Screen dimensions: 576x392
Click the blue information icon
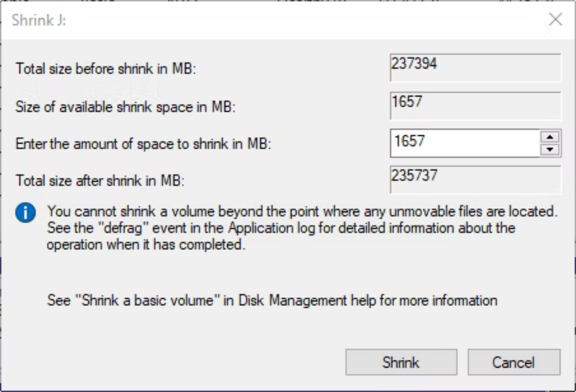pyautogui.click(x=25, y=212)
